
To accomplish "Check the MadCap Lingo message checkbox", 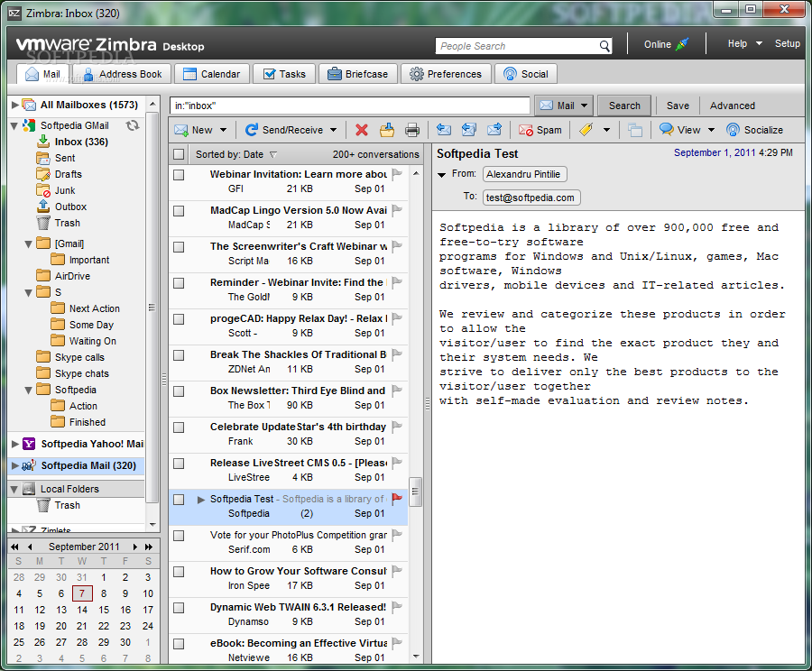I will click(179, 211).
